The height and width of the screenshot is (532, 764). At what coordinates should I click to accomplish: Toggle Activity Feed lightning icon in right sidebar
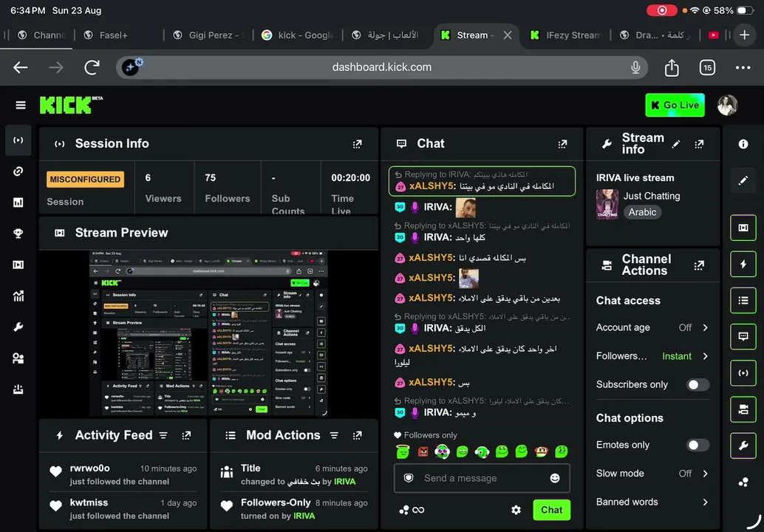tap(743, 264)
